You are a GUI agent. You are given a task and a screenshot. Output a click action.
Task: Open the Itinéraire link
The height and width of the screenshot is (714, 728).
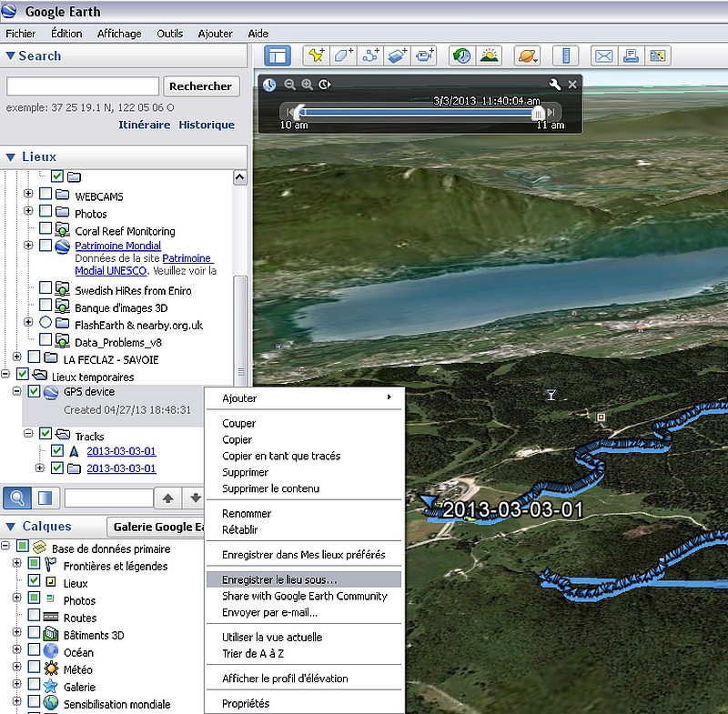pyautogui.click(x=144, y=125)
